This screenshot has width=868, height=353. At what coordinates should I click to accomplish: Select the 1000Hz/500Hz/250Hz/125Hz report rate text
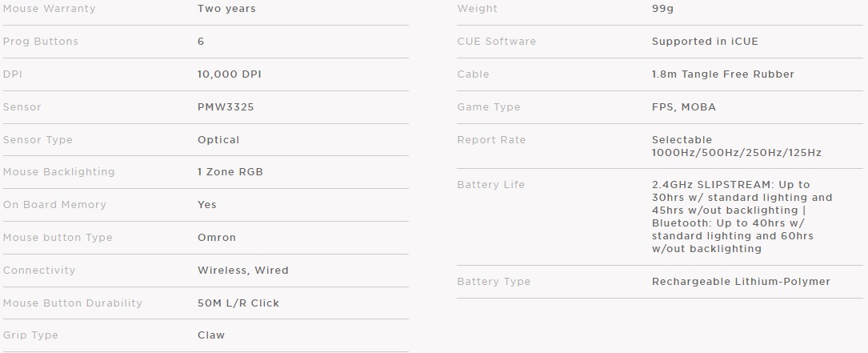click(x=737, y=153)
